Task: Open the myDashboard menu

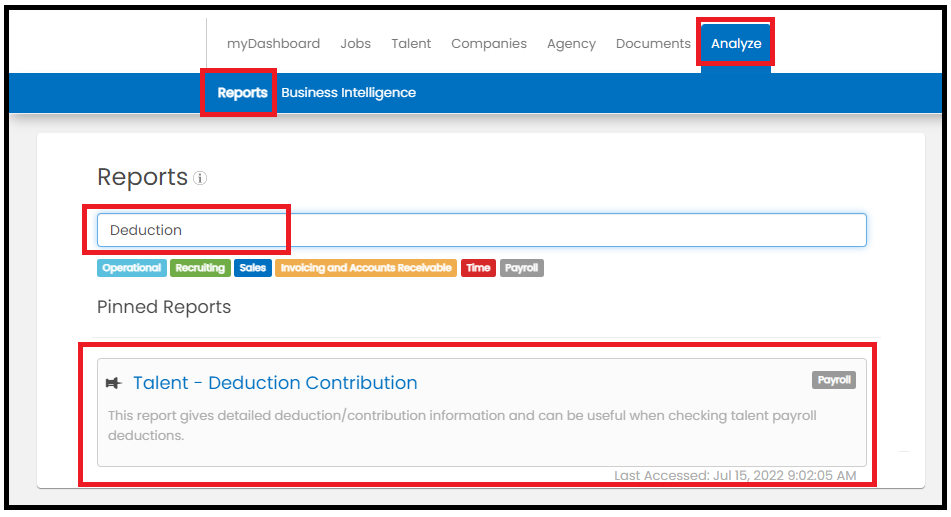Action: 274,44
